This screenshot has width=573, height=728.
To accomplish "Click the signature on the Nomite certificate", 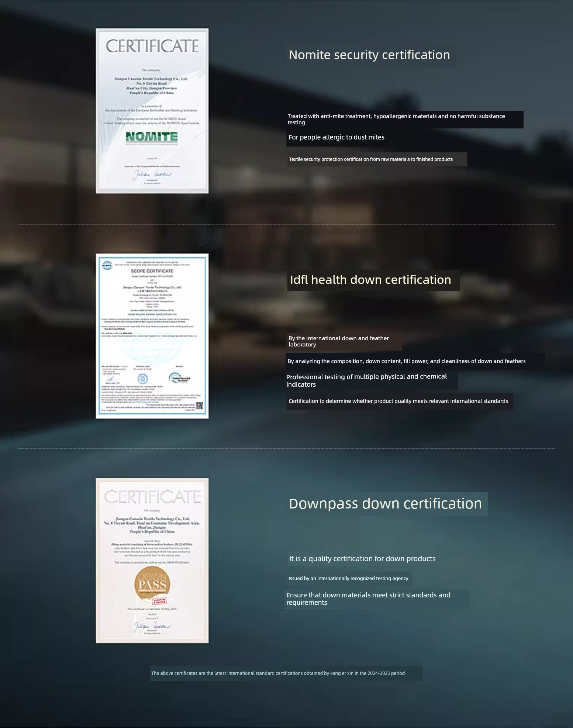I will [151, 174].
